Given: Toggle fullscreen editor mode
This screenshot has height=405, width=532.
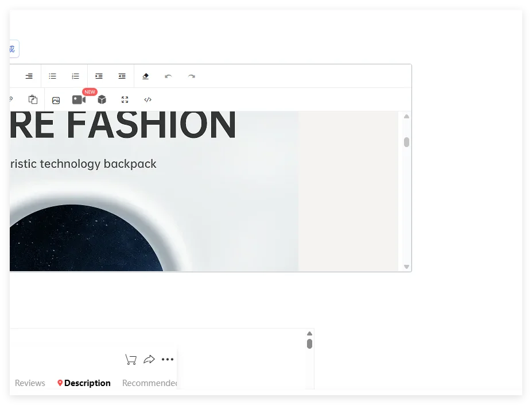Looking at the screenshot, I should [125, 99].
